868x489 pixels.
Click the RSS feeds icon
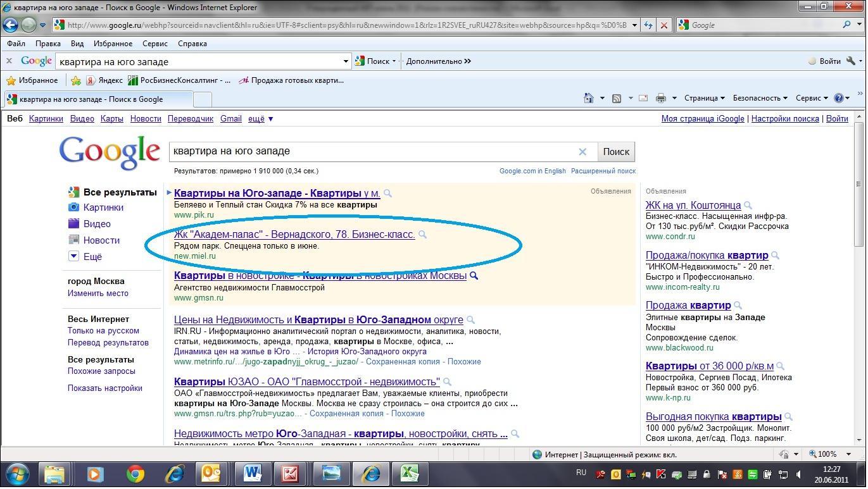click(616, 98)
